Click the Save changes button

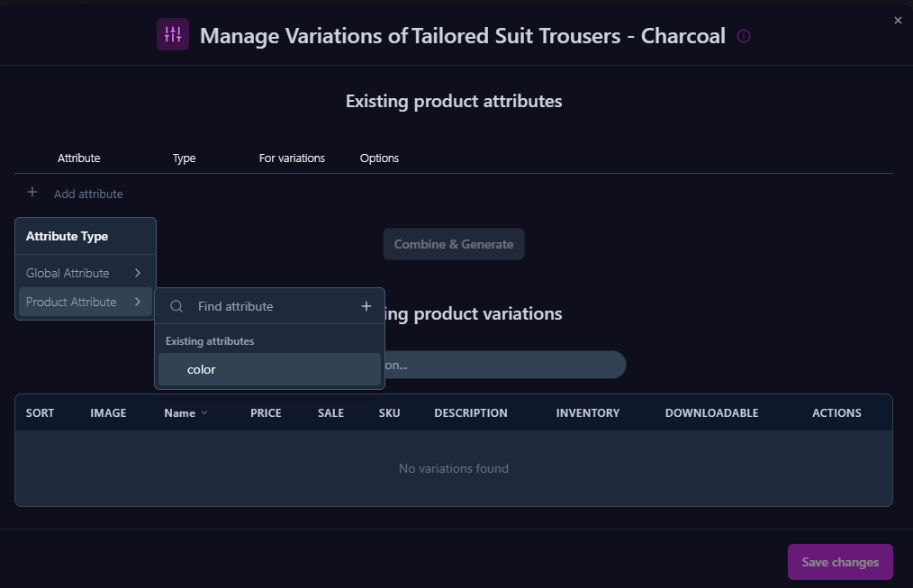coord(840,562)
